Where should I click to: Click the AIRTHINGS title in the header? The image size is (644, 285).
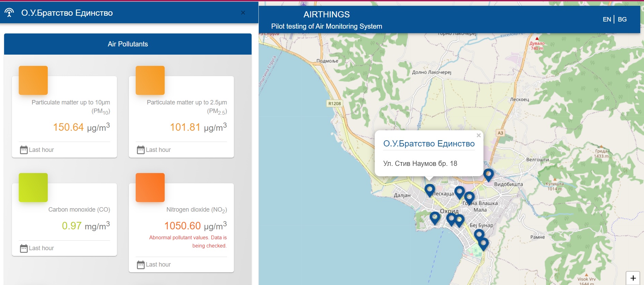326,14
